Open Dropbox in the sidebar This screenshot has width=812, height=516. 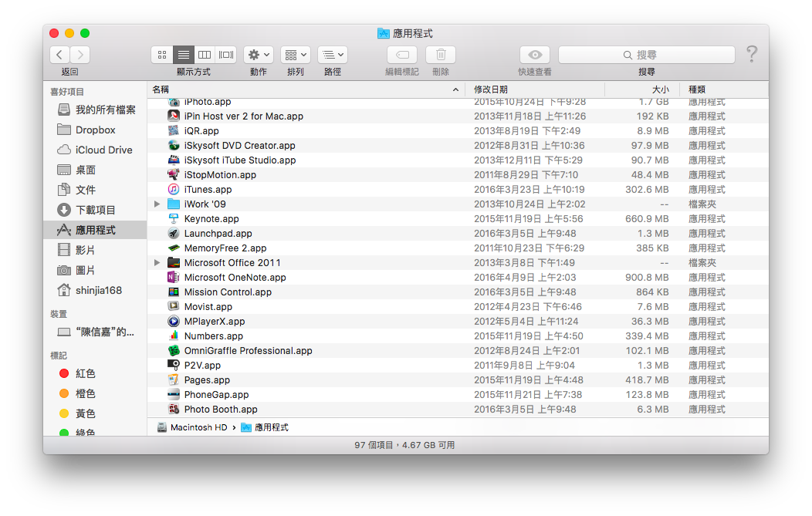(x=95, y=130)
